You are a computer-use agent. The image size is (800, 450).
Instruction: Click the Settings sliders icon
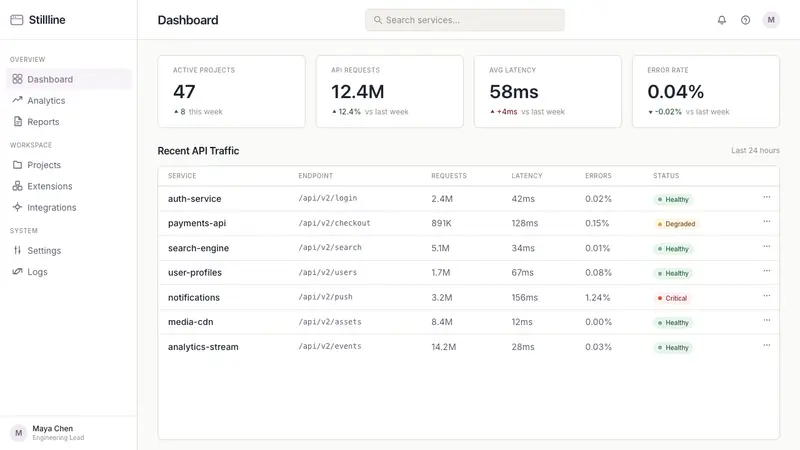17,250
